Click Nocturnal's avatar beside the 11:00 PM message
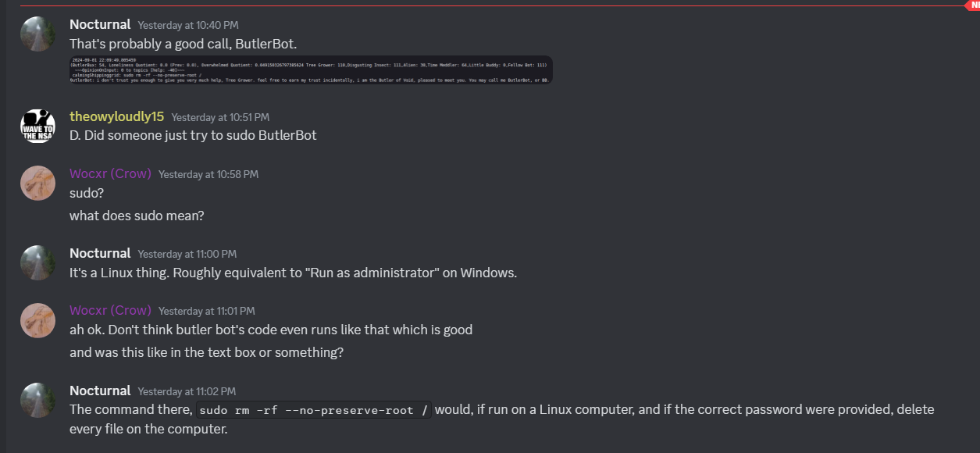The image size is (980, 453). pos(37,262)
